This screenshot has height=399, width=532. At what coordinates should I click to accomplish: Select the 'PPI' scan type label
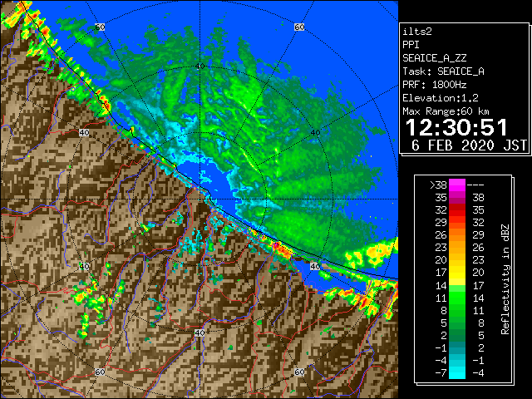click(x=411, y=45)
